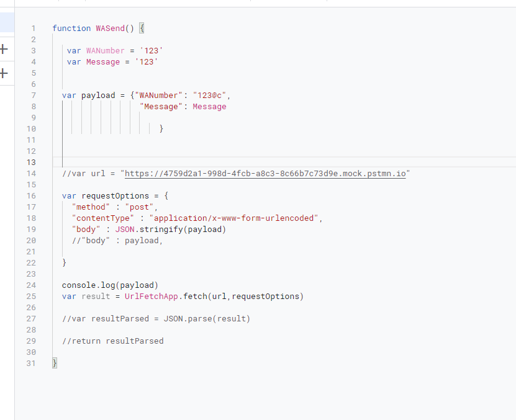Click '//return resultParsed' comment on line 29
The width and height of the screenshot is (516, 420).
coord(112,341)
